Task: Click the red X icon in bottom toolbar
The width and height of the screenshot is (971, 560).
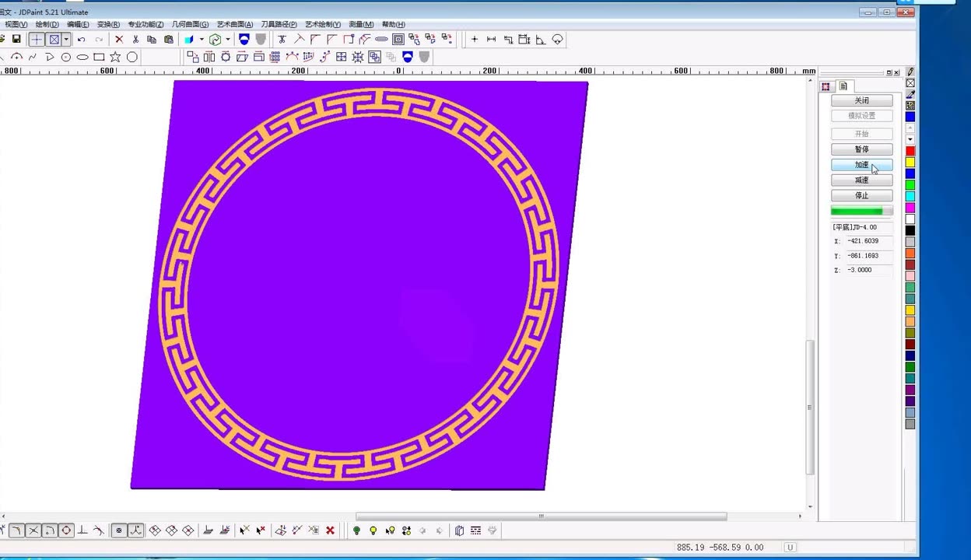Action: click(330, 530)
